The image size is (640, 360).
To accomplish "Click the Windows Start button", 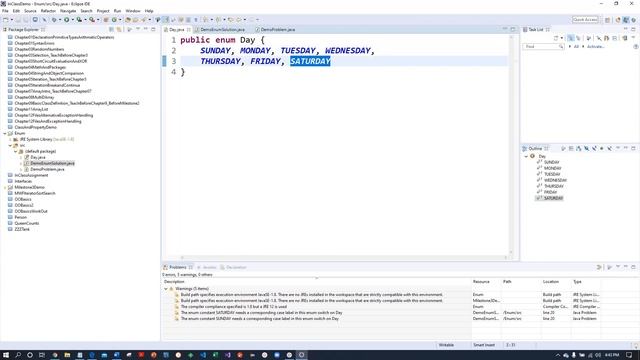I will (6, 355).
